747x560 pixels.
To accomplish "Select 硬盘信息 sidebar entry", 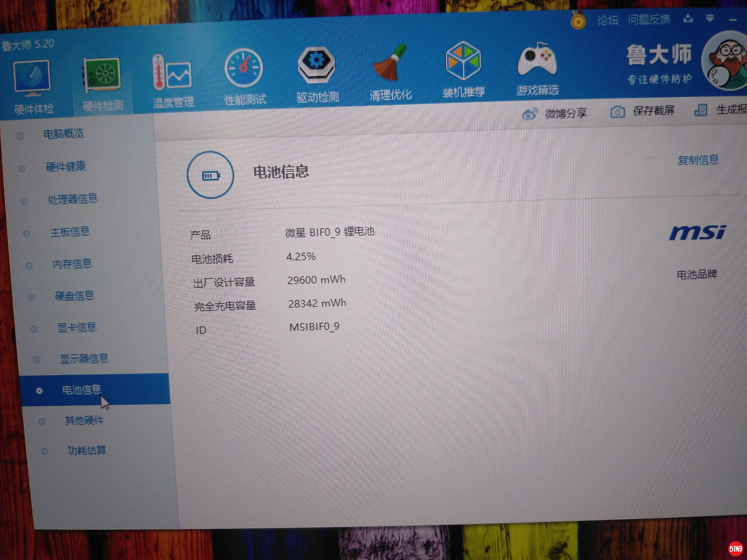I will [x=74, y=296].
